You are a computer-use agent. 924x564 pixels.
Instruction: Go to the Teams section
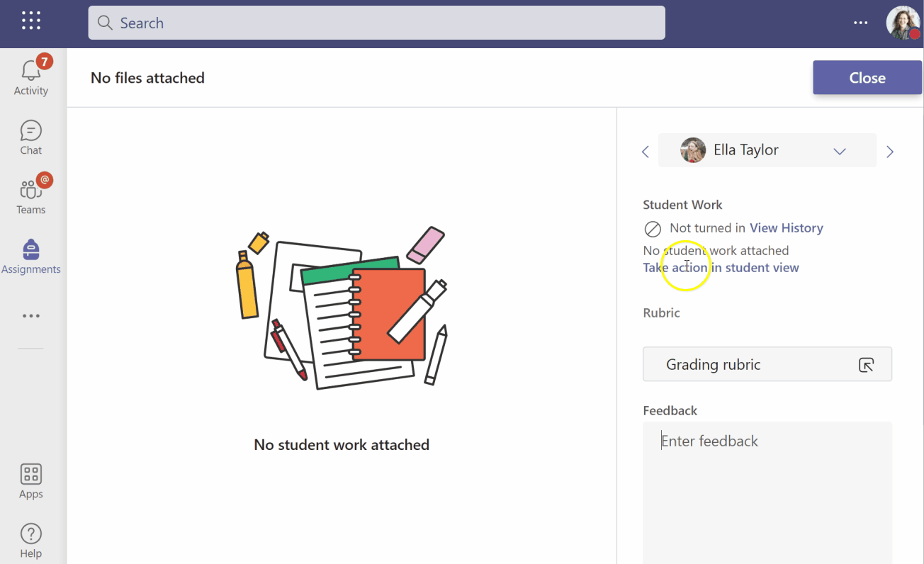click(30, 195)
